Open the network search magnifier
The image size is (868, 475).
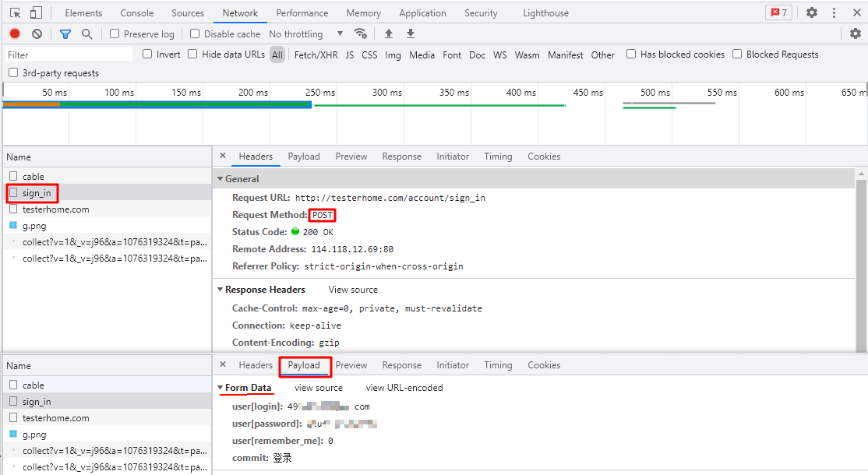(x=86, y=34)
